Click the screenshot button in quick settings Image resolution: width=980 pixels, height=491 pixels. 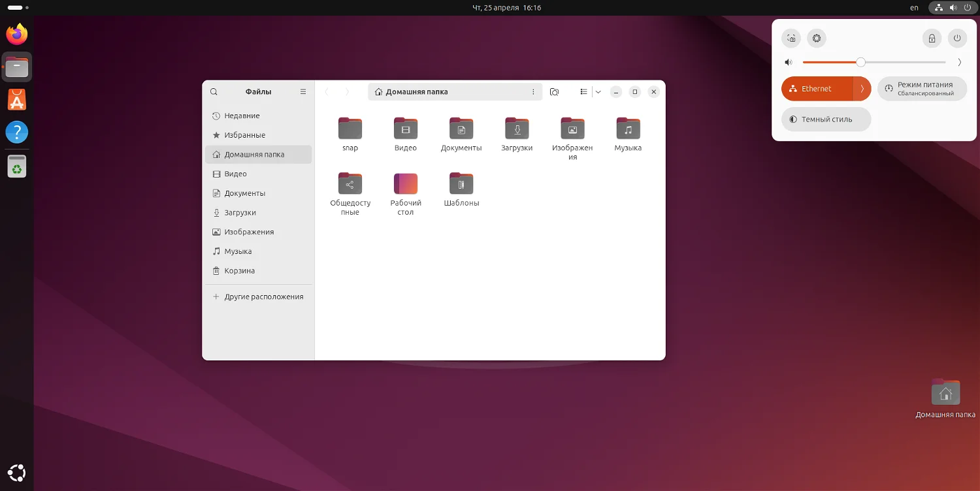coord(791,39)
